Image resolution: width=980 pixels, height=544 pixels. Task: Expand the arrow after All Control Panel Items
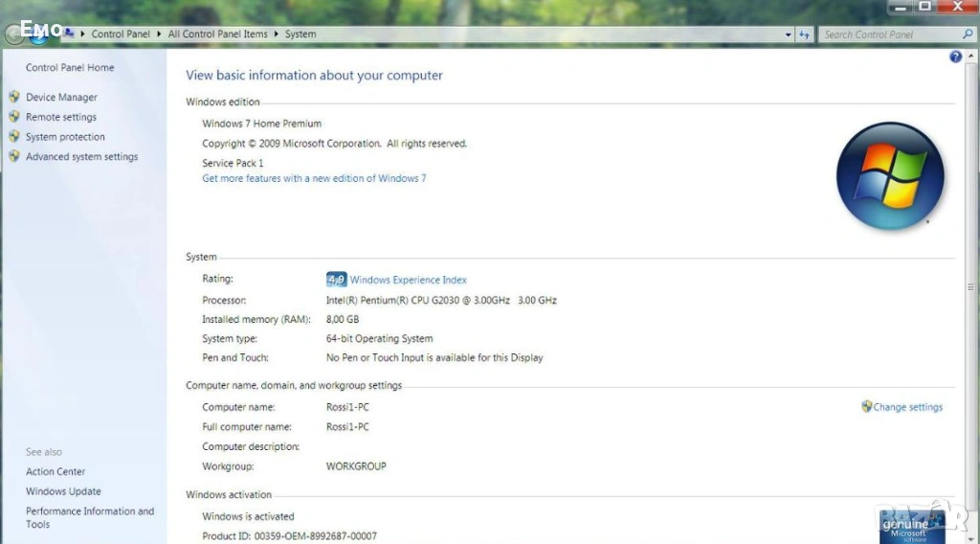pos(277,34)
